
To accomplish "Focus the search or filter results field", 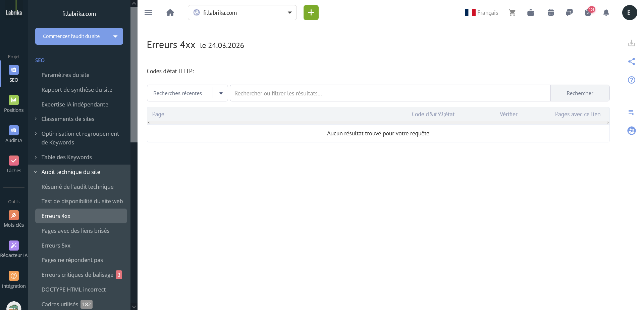I will coord(390,93).
